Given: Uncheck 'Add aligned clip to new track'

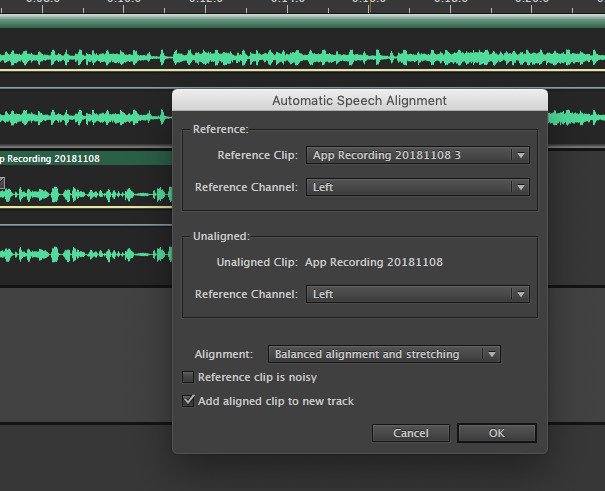Looking at the screenshot, I should click(188, 401).
